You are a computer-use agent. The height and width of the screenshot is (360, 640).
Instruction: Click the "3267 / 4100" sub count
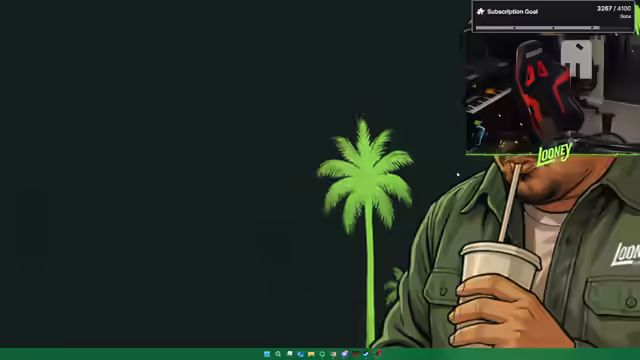click(x=613, y=9)
